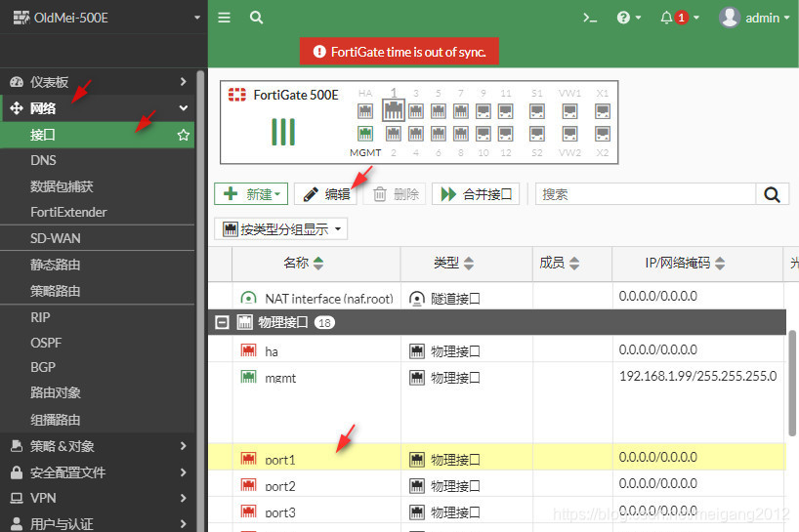Select port 7 on the faceplate

461,111
